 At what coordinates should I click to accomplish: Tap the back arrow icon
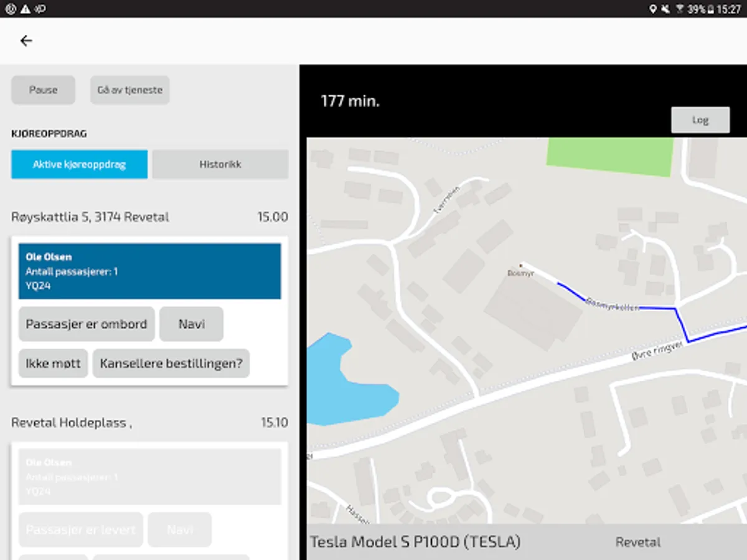(26, 41)
